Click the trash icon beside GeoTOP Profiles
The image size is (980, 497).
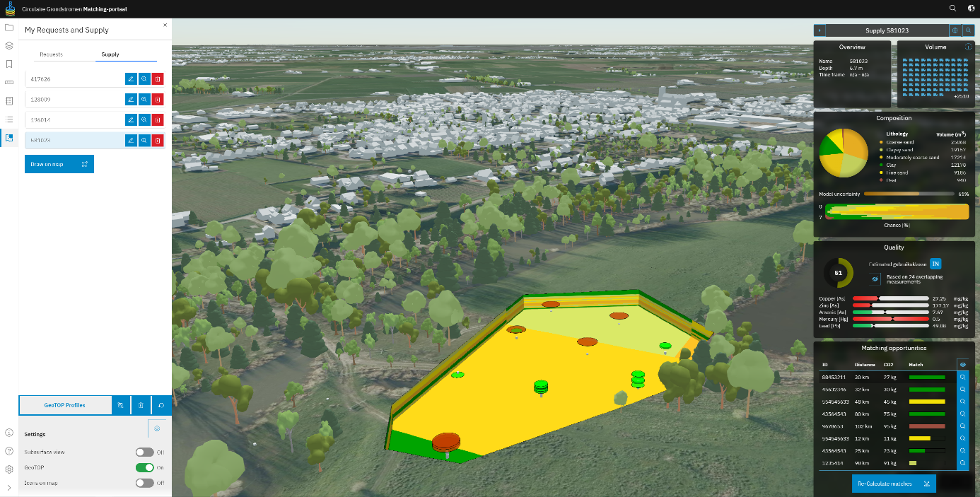[141, 405]
